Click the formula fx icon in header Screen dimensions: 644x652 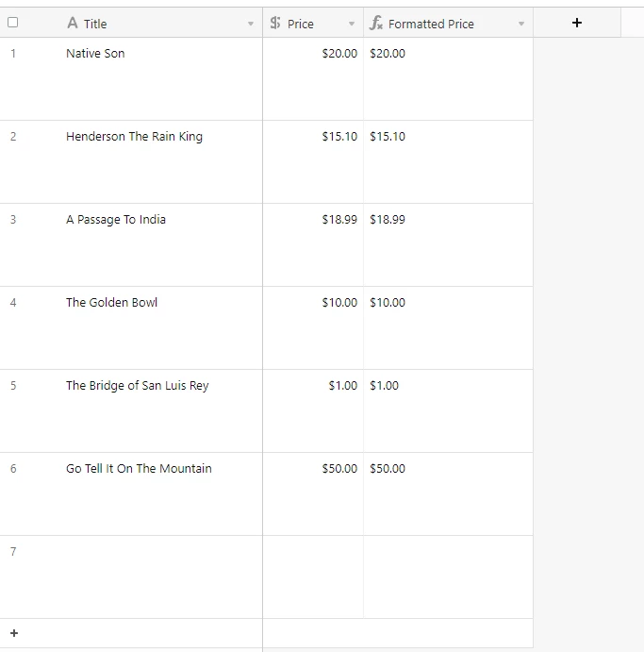click(x=376, y=23)
